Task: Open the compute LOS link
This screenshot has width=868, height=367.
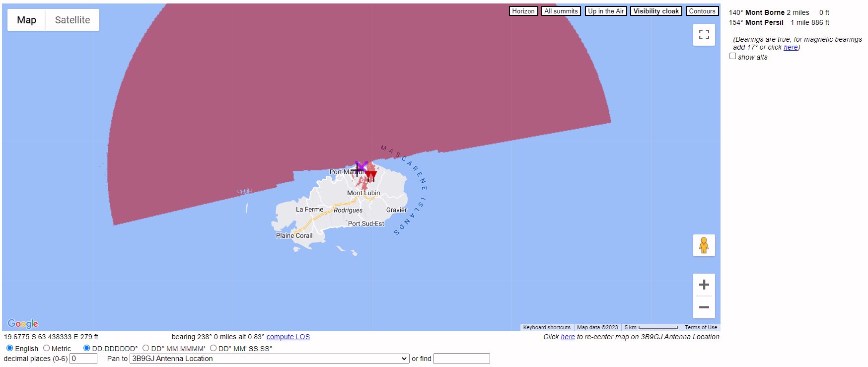Action: pyautogui.click(x=288, y=337)
